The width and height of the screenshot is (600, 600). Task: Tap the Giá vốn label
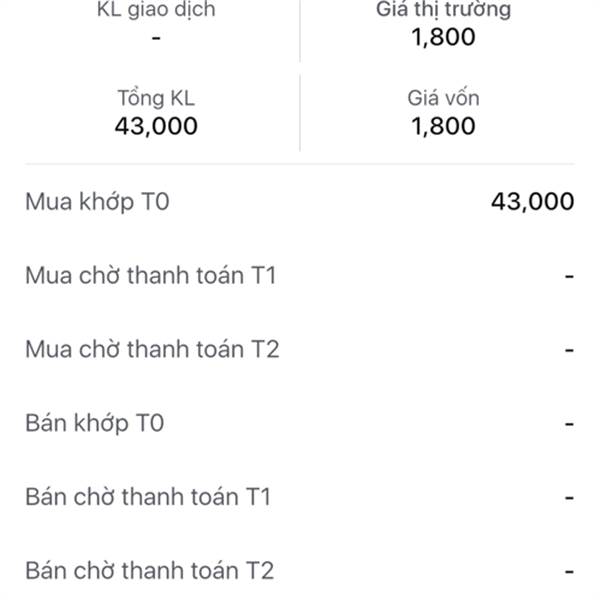click(x=442, y=98)
